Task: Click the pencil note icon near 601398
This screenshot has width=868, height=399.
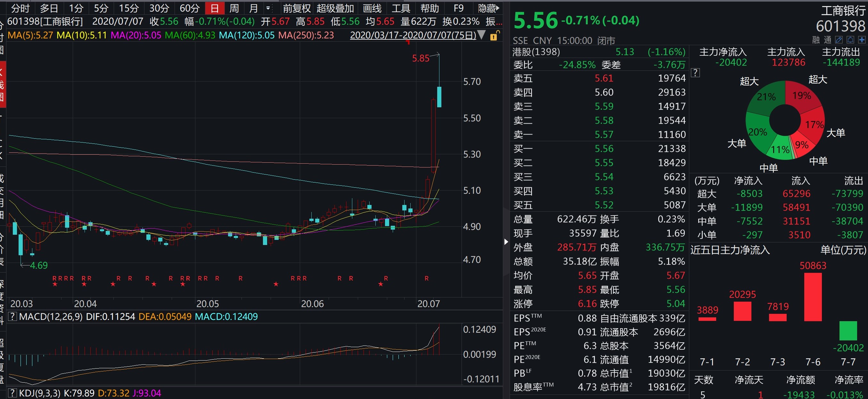Action: click(839, 40)
